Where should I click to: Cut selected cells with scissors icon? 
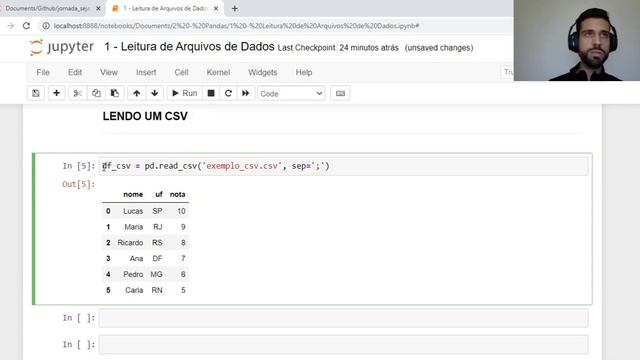click(77, 93)
